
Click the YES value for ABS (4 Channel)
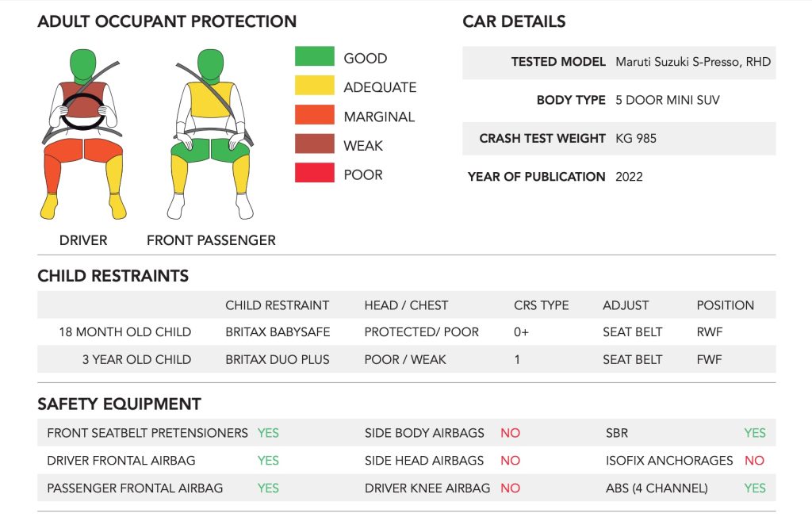[x=755, y=488]
